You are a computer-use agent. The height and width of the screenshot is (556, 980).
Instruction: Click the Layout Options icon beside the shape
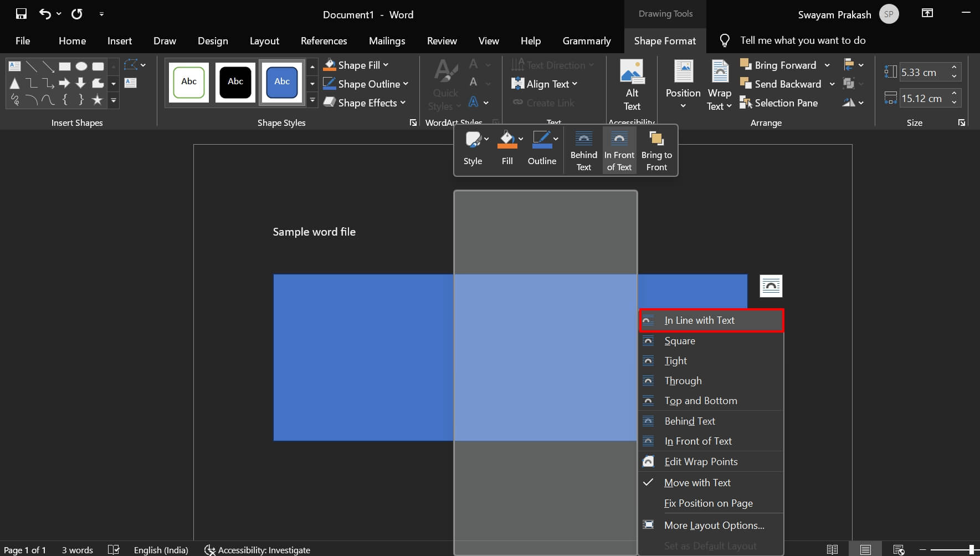click(771, 285)
